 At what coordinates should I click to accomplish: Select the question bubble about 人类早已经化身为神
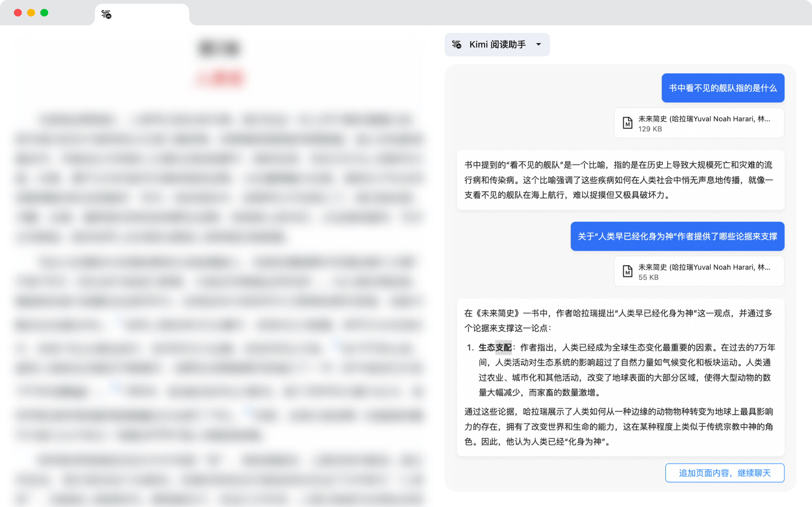[678, 236]
